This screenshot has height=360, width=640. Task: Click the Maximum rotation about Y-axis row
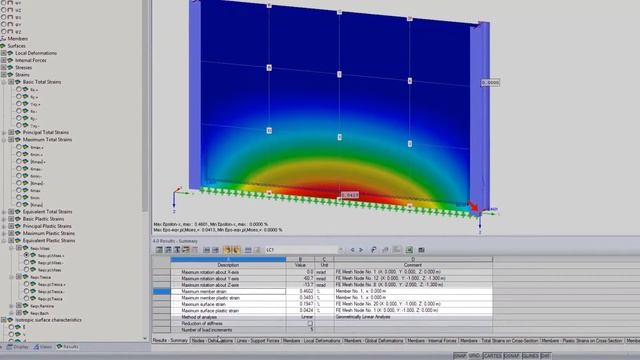pyautogui.click(x=322, y=278)
